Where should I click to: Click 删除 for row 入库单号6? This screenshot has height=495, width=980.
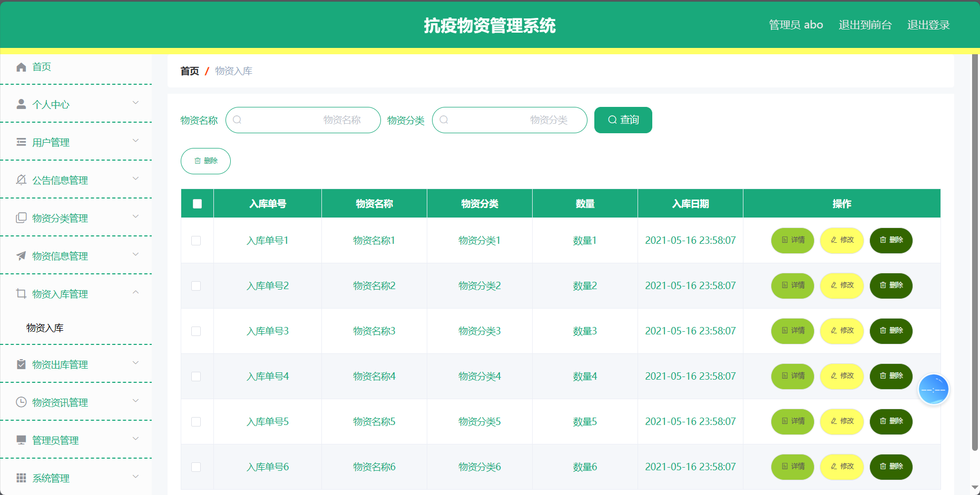point(891,467)
